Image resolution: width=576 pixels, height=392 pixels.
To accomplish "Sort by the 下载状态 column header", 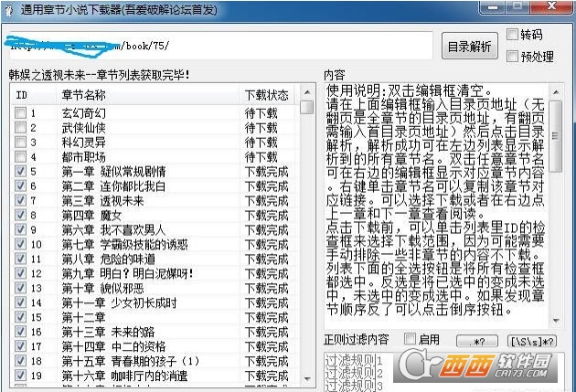I will coord(267,95).
